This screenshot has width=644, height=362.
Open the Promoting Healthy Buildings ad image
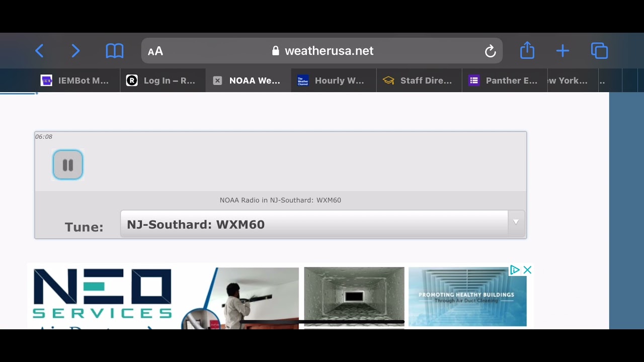[467, 297]
